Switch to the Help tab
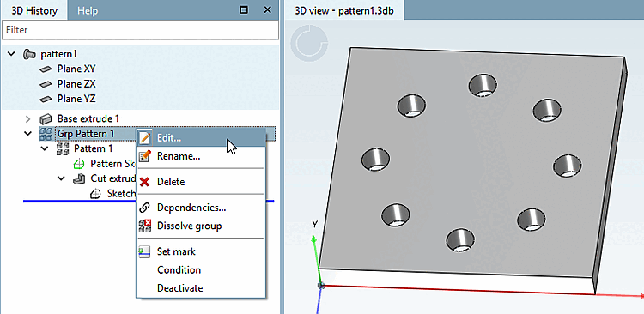The width and height of the screenshot is (644, 314). pos(88,10)
